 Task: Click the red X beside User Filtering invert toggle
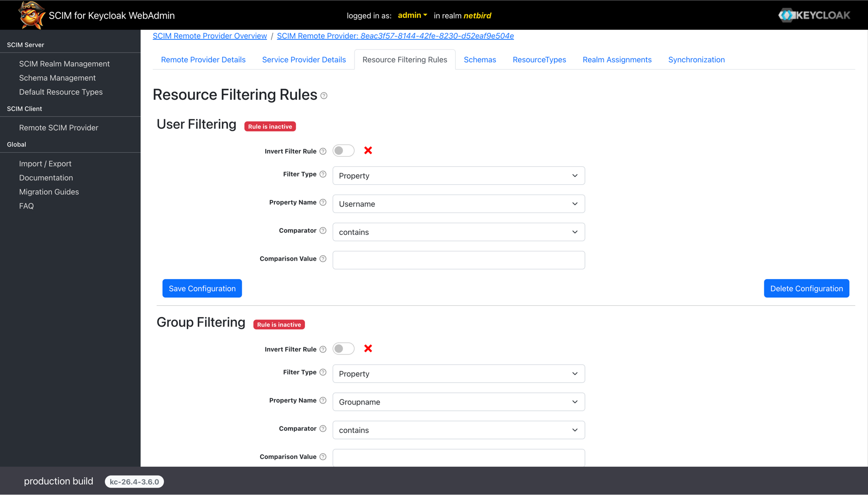point(368,150)
